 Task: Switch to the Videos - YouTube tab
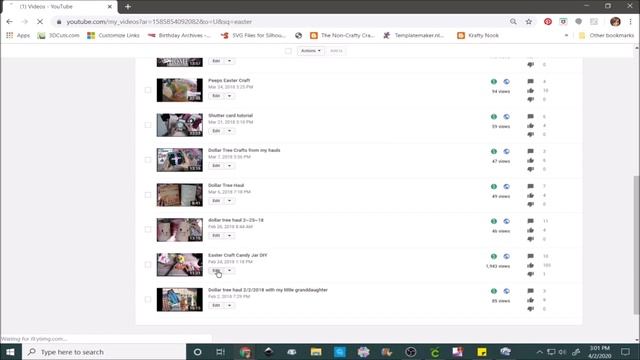(59, 7)
